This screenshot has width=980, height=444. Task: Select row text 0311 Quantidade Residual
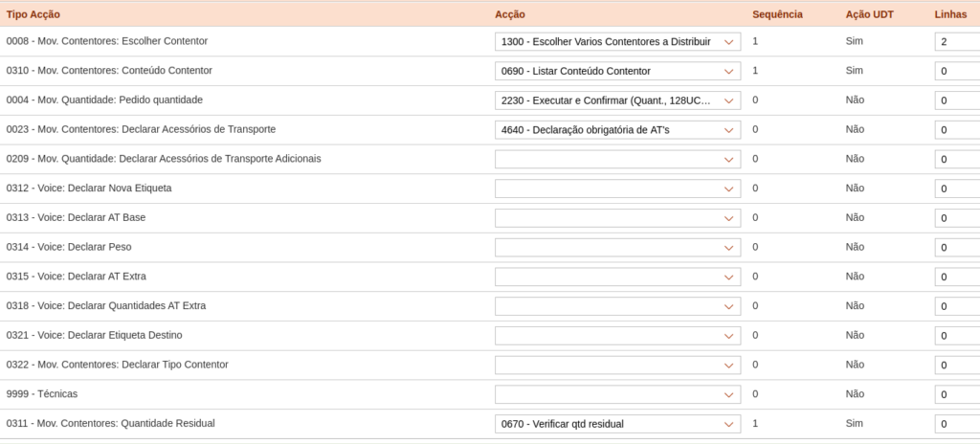[111, 423]
